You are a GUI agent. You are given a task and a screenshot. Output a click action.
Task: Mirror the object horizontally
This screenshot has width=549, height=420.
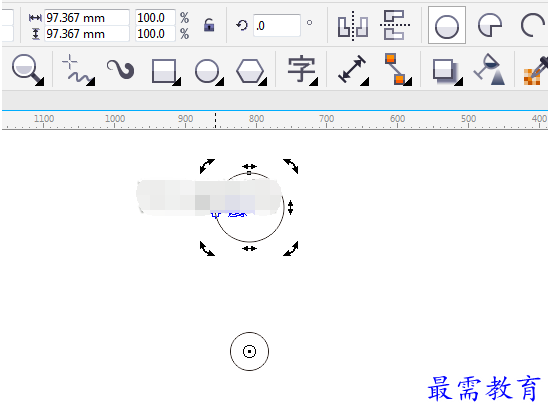click(353, 25)
